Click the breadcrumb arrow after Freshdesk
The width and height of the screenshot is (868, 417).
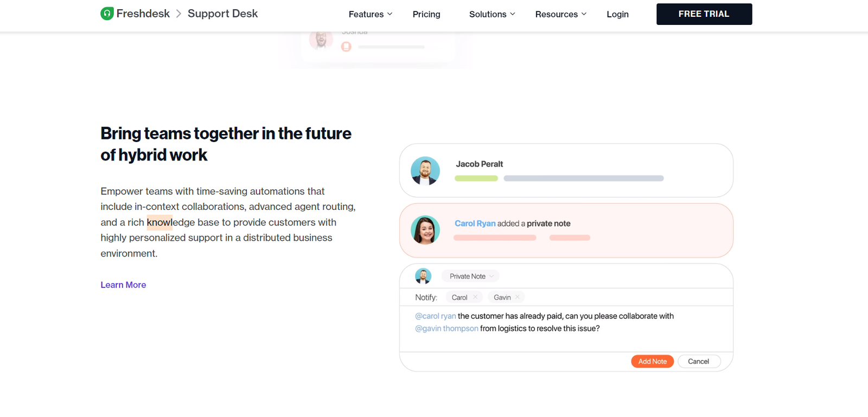[178, 14]
